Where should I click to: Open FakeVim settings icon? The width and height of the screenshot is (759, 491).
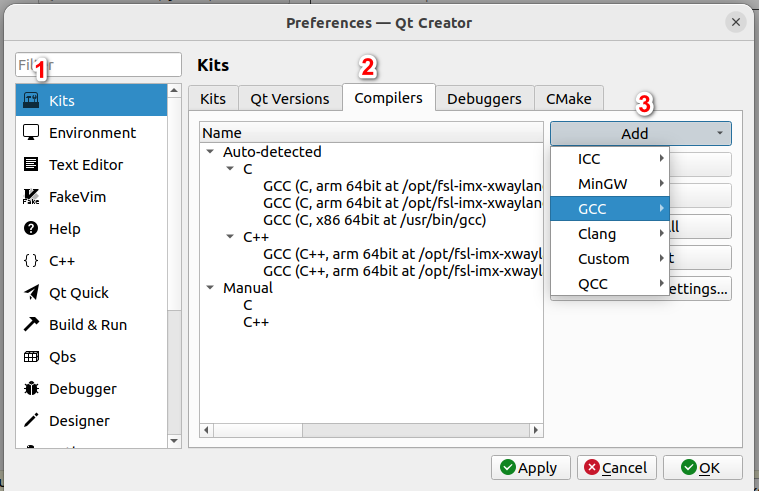[x=31, y=197]
